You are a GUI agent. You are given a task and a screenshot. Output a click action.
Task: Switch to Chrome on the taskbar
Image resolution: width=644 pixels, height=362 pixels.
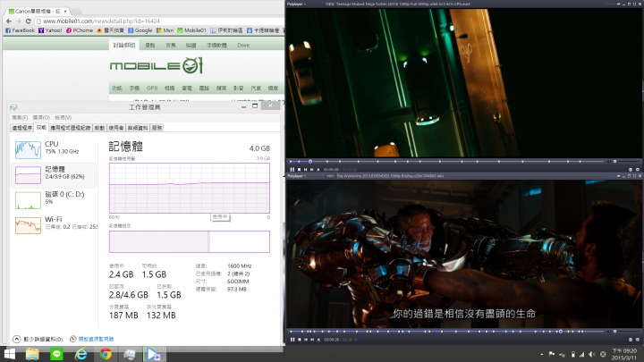[106, 354]
